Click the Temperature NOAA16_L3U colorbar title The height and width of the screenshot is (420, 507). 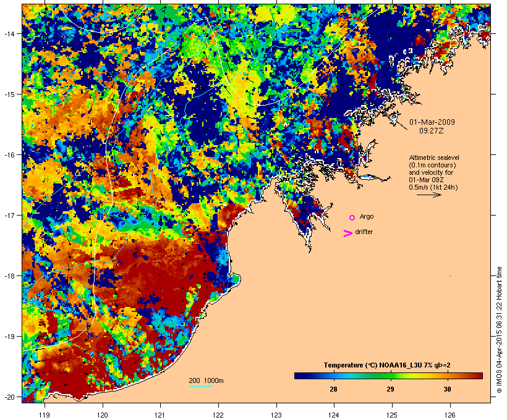click(x=387, y=365)
